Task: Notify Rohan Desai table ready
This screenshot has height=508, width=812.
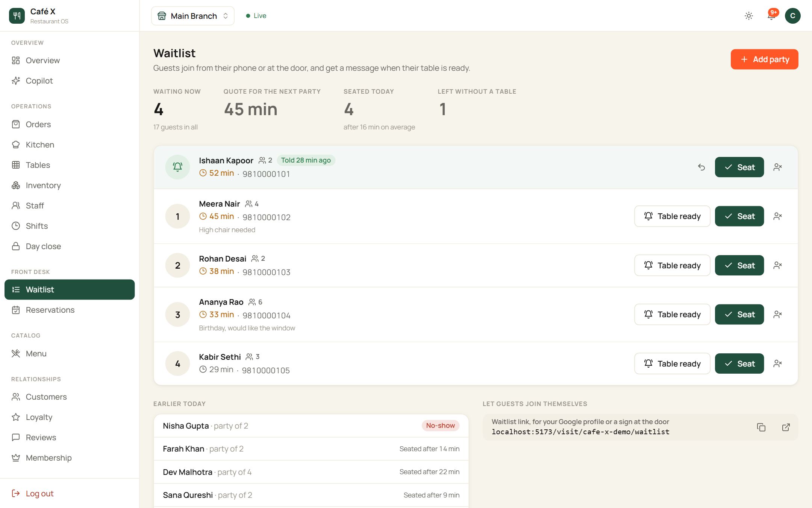Action: point(672,265)
